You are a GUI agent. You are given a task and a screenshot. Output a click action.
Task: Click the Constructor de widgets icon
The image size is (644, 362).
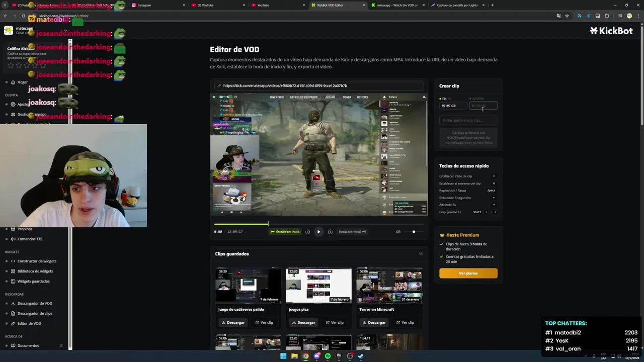(x=13, y=261)
